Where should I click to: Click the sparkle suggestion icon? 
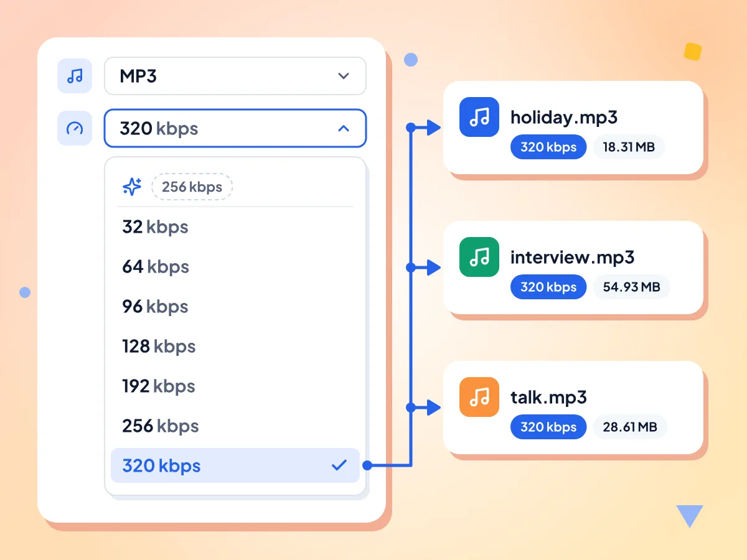coord(132,187)
